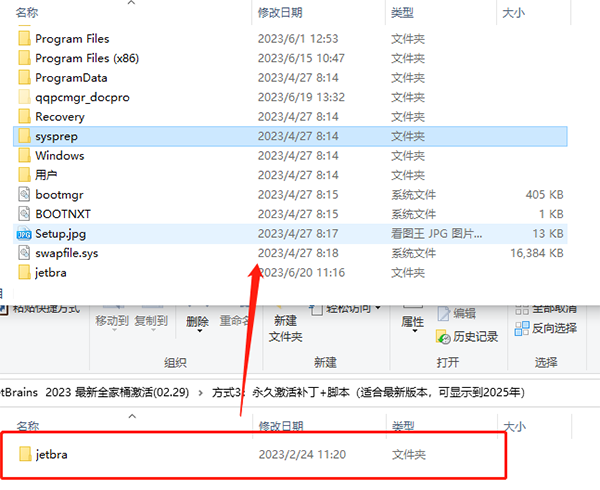Image resolution: width=600 pixels, height=490 pixels.
Task: Click the jetbra folder icon dated 2023/6/20
Action: click(x=24, y=272)
